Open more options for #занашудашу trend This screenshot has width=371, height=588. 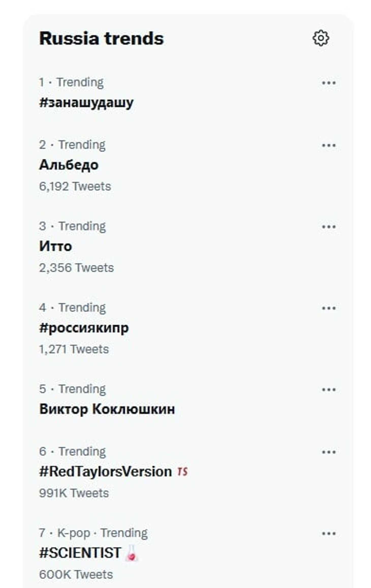pyautogui.click(x=329, y=83)
